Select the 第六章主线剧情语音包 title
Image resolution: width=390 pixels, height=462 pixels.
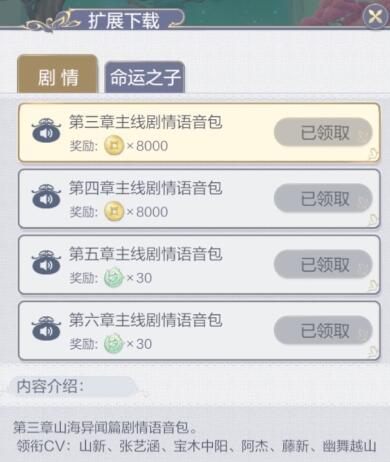(145, 320)
